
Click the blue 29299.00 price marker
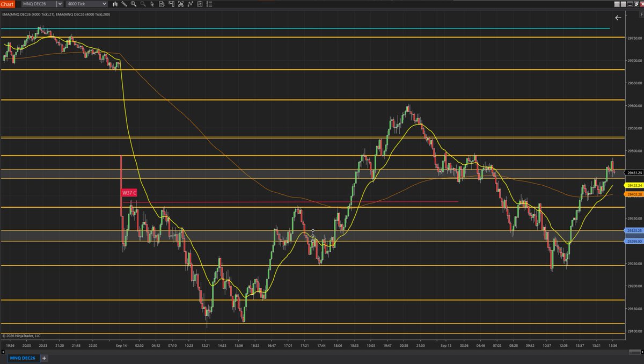tap(634, 242)
